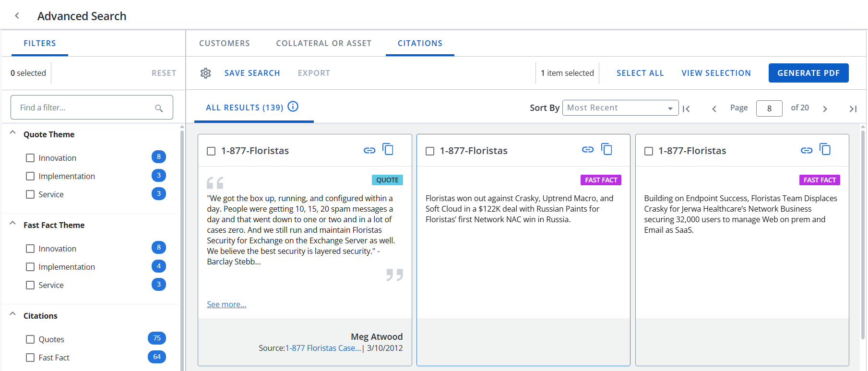Click the '0 selected' filter count text
This screenshot has width=868, height=371.
[28, 73]
